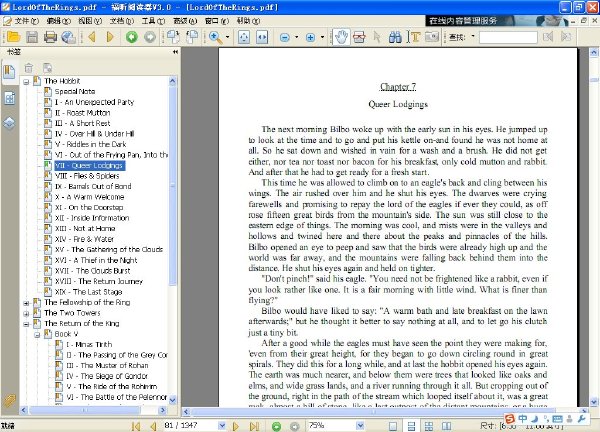Click the zoom out minus icon
Image resolution: width=600 pixels, height=432 pixels.
click(284, 37)
